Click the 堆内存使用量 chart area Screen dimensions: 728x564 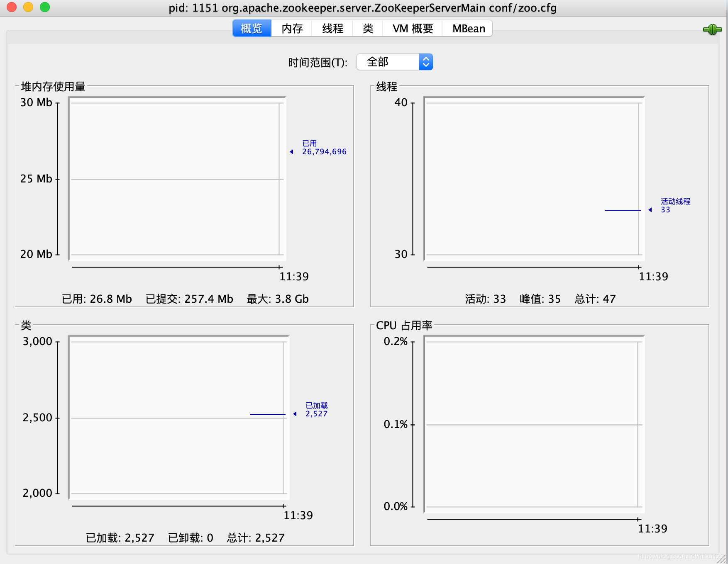pyautogui.click(x=177, y=178)
